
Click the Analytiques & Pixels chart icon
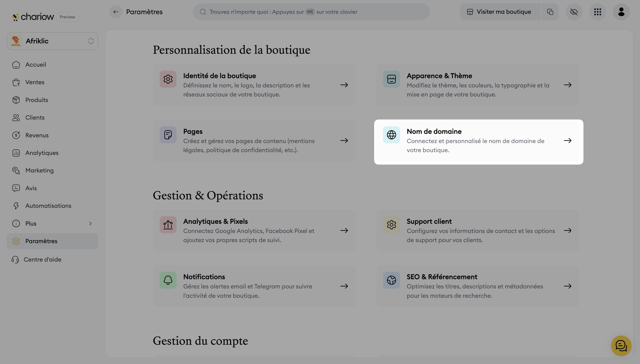pos(168,225)
